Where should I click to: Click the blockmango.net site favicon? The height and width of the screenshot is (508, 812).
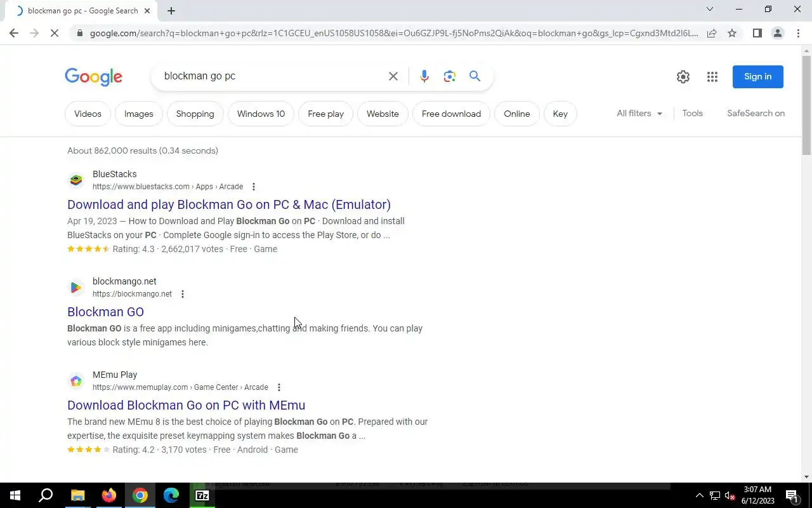pos(76,288)
